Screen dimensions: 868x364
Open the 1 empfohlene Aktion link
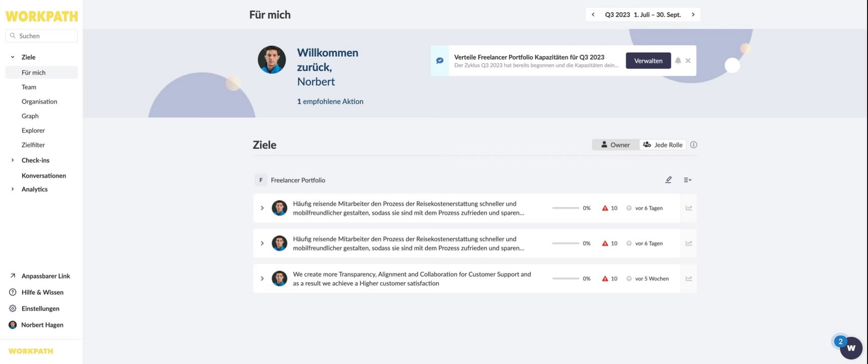click(x=330, y=102)
